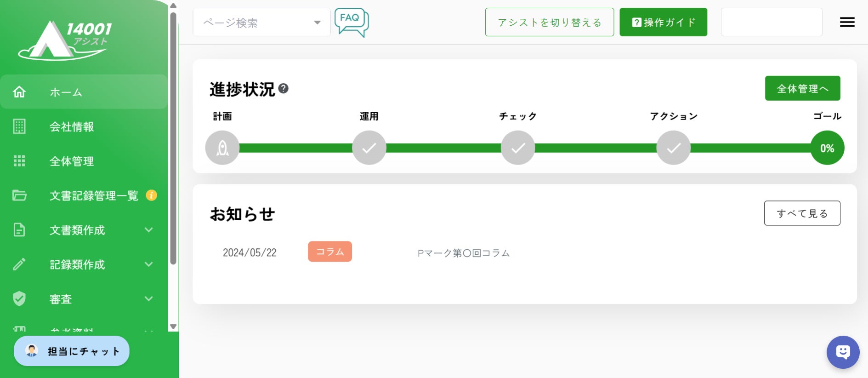This screenshot has width=868, height=378.
Task: Click the info badge on 文書記録管理一覧
Action: 152,195
